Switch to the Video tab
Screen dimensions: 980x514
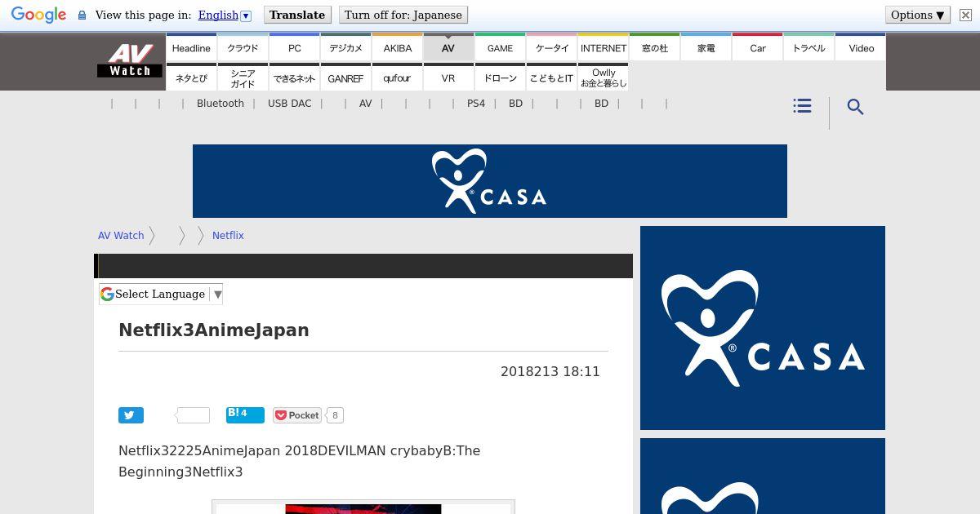pyautogui.click(x=861, y=48)
